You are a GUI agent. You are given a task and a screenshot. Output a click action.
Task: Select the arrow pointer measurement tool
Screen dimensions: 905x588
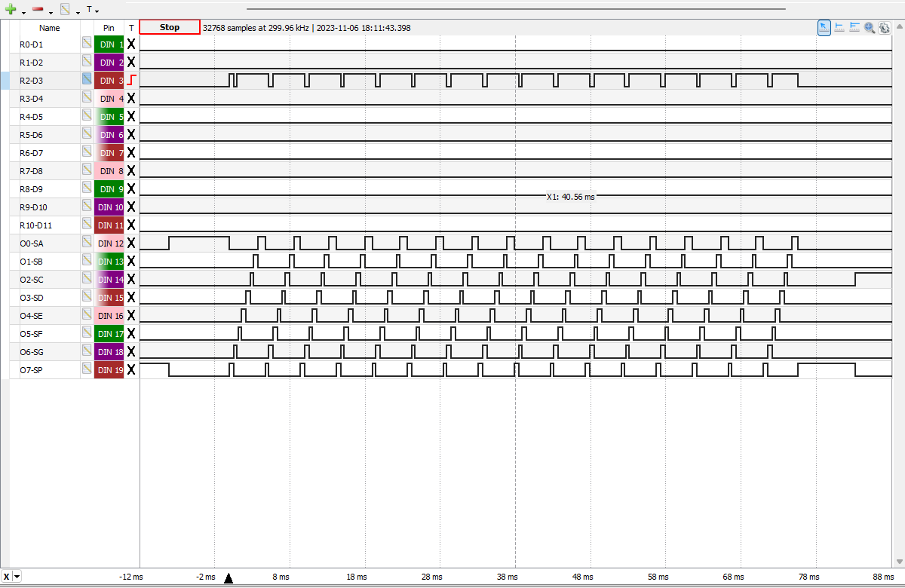(824, 27)
